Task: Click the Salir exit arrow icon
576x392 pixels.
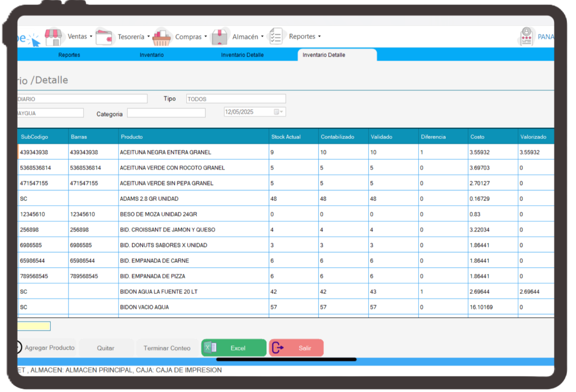Action: pyautogui.click(x=278, y=348)
